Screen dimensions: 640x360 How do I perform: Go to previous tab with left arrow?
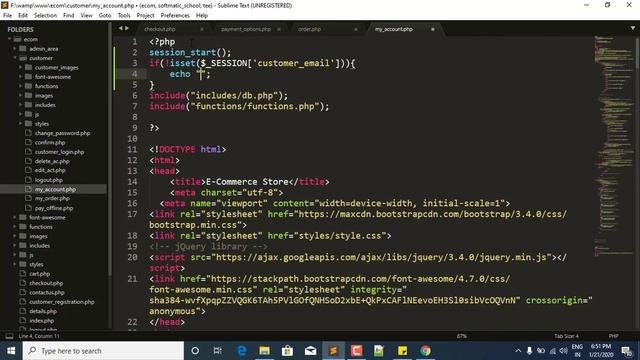pos(120,28)
